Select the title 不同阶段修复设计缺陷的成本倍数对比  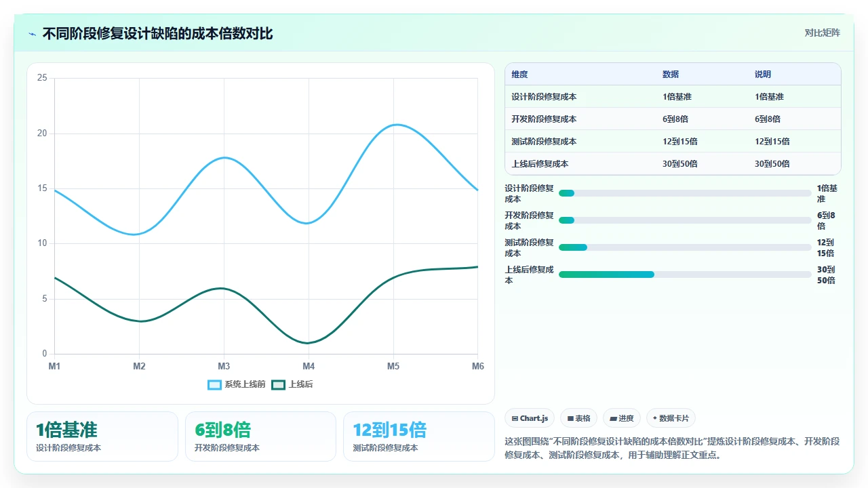[x=157, y=34]
